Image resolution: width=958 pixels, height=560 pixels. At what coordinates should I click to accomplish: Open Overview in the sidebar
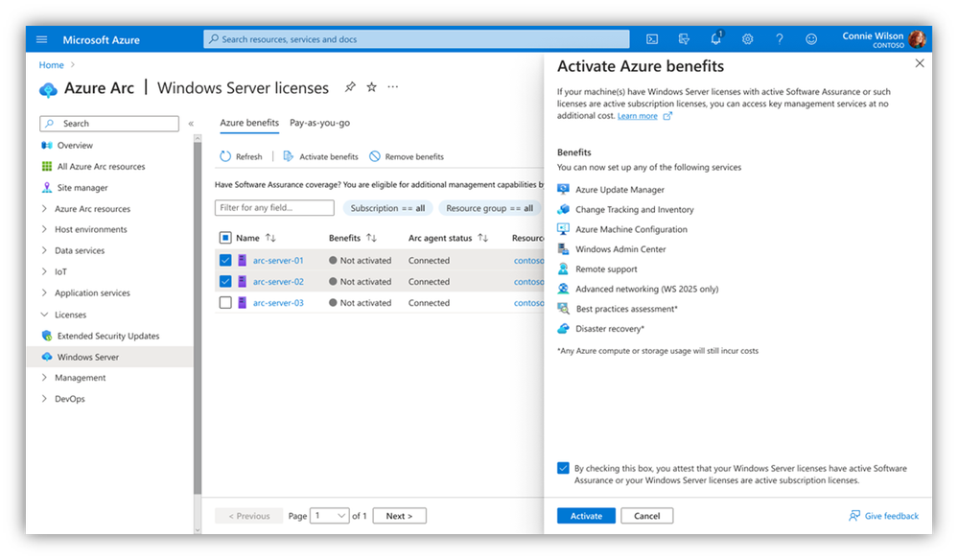click(75, 146)
